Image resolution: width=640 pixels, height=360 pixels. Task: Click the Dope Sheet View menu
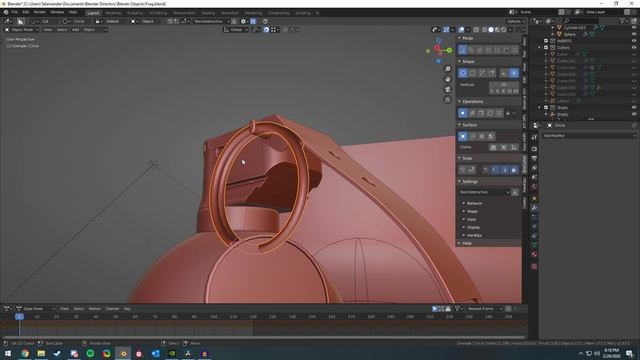tap(64, 309)
